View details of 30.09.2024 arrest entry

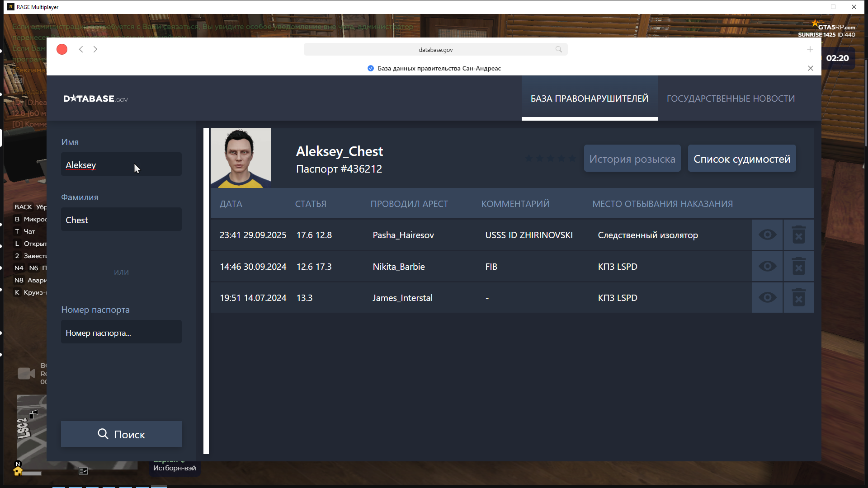click(767, 267)
